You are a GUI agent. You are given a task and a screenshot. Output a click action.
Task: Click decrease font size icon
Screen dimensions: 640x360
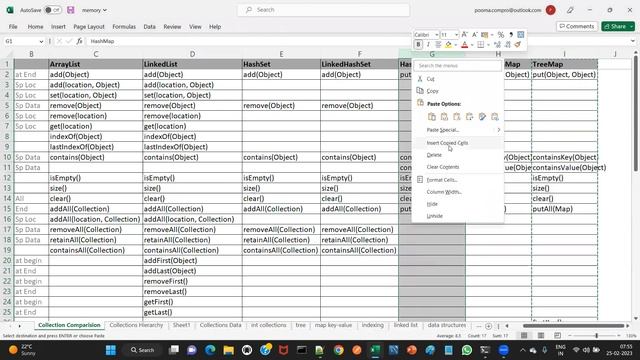(x=474, y=35)
